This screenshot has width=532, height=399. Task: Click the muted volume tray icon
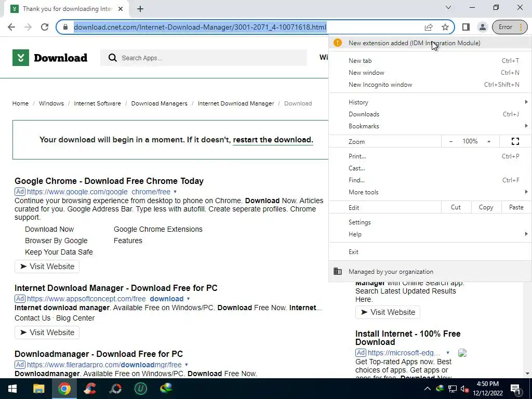465,389
